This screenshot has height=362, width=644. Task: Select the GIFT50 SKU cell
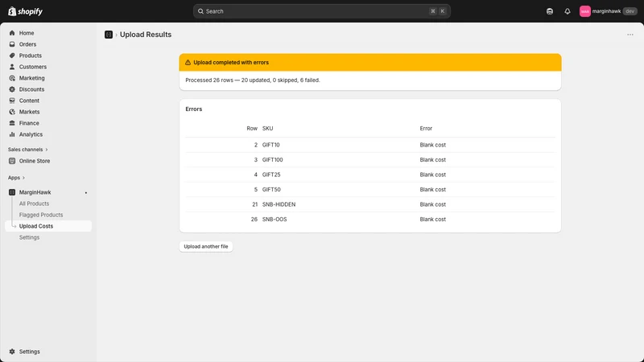tap(271, 189)
